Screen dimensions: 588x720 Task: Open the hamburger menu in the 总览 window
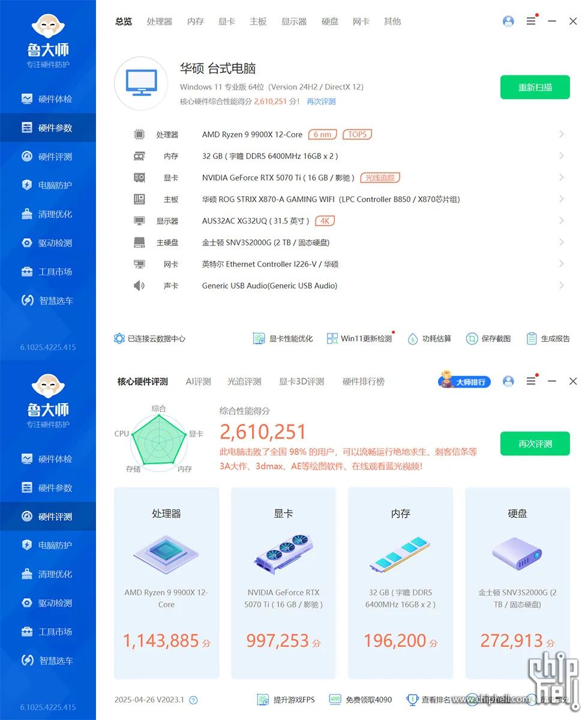point(531,21)
